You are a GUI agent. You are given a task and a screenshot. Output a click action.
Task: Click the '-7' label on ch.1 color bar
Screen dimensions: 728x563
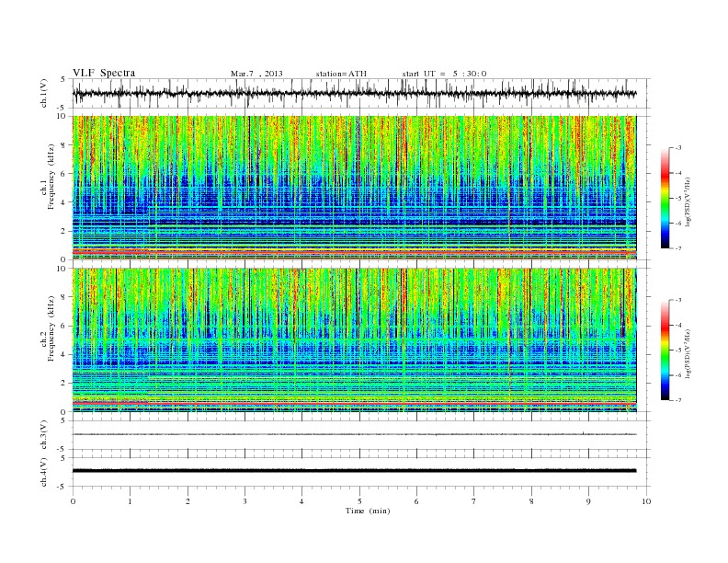[677, 248]
